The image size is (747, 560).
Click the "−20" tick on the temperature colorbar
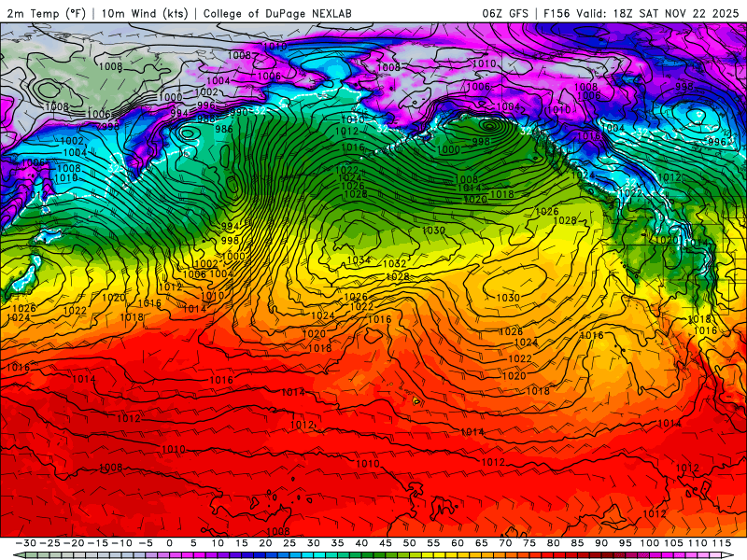pos(74,543)
